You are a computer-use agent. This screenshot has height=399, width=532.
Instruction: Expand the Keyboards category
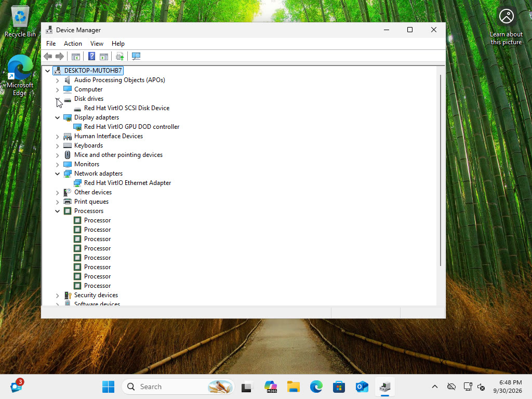click(x=57, y=145)
